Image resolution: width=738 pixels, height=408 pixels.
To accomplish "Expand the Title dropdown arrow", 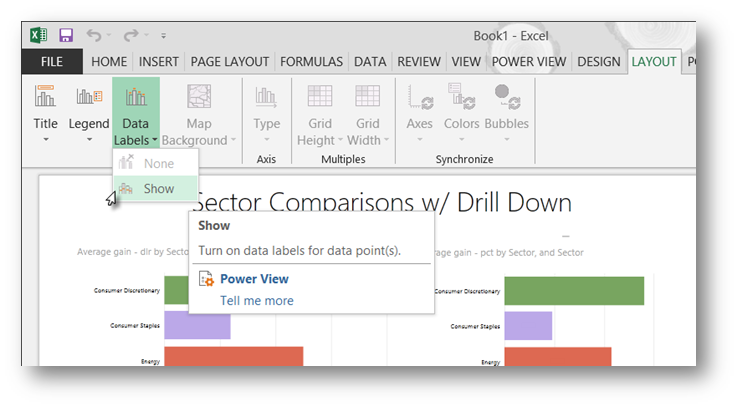I will pos(46,140).
